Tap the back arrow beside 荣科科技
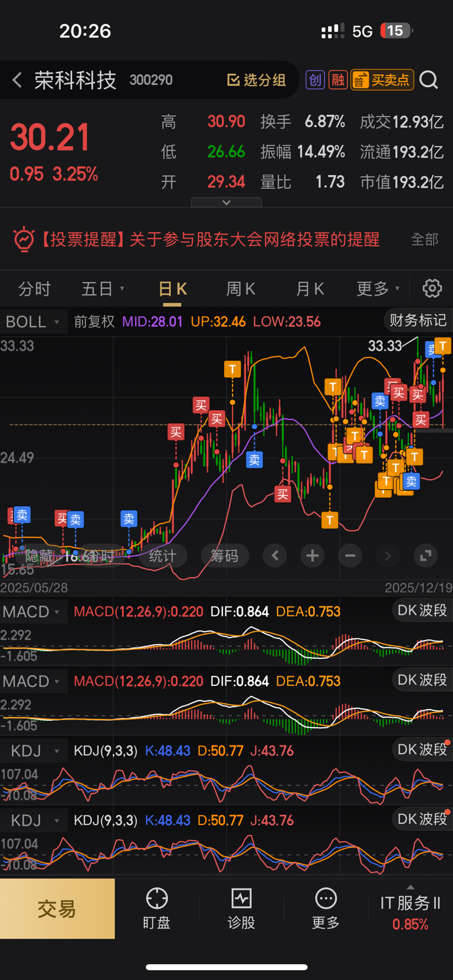453x980 pixels. point(17,80)
